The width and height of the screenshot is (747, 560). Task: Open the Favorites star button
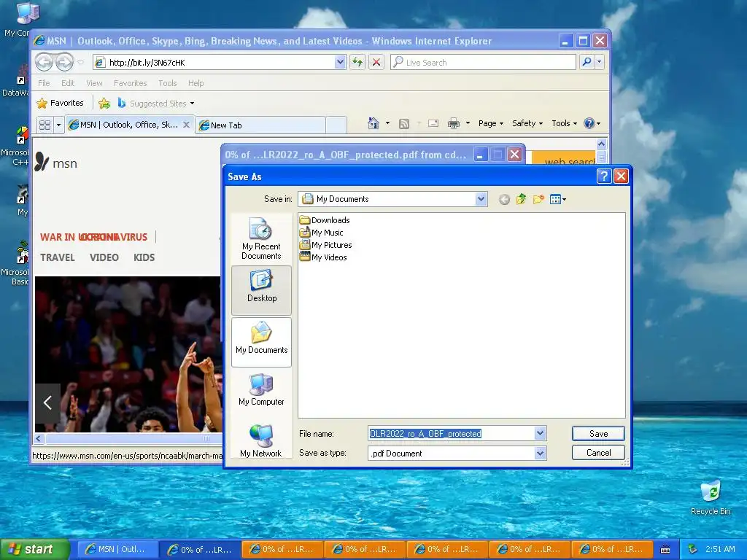[60, 103]
